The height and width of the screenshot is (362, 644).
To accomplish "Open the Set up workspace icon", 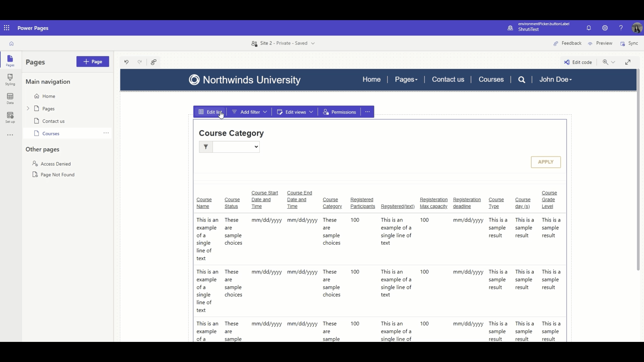I will [x=10, y=118].
